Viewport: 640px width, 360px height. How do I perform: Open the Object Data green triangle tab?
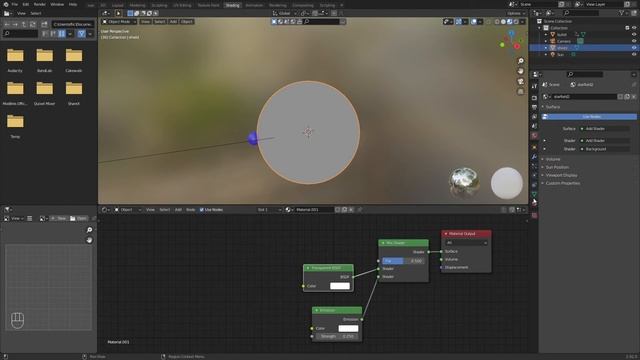click(x=534, y=194)
